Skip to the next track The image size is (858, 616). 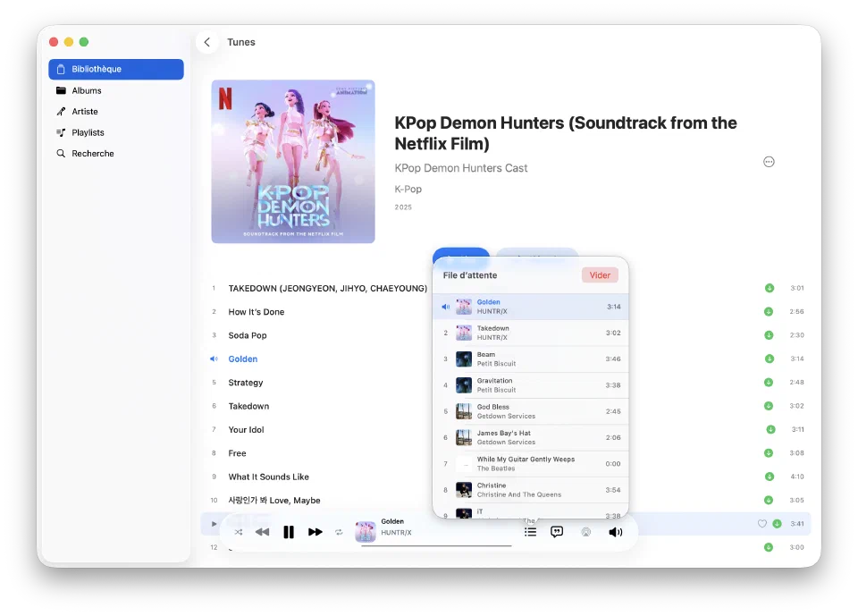(315, 532)
